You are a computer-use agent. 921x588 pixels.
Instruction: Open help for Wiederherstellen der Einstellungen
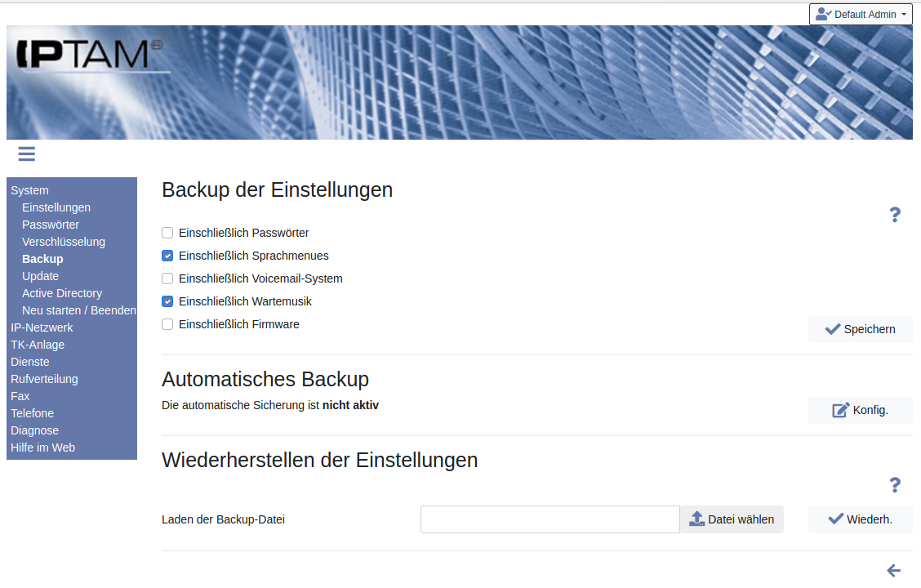(x=895, y=485)
